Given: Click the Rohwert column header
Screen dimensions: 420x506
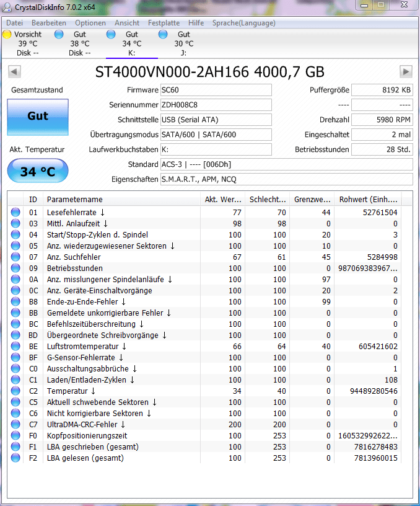Looking at the screenshot, I should (369, 200).
